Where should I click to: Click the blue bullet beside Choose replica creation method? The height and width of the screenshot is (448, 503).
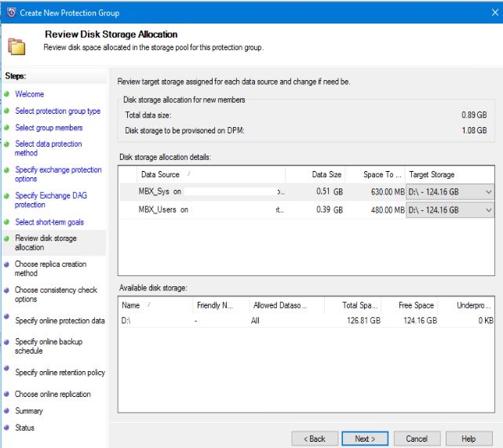click(x=6, y=264)
